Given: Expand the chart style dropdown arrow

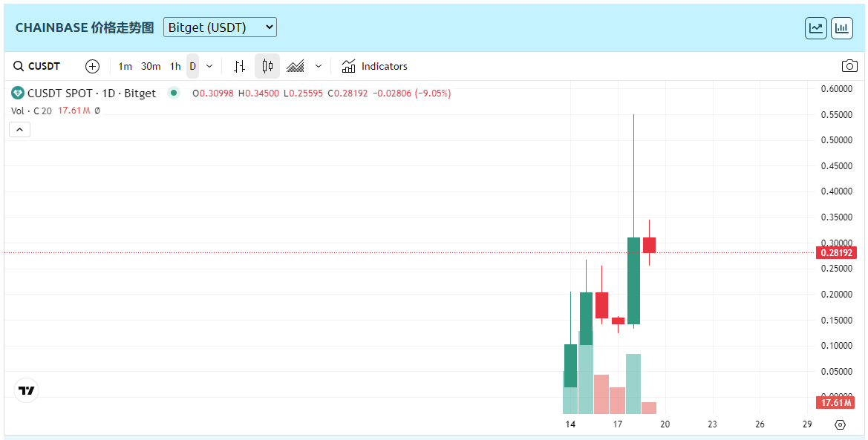Looking at the screenshot, I should coord(319,66).
